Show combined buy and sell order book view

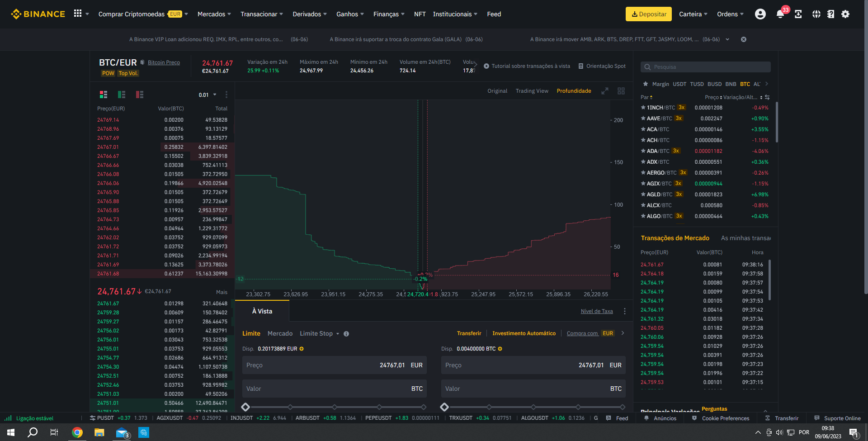104,95
